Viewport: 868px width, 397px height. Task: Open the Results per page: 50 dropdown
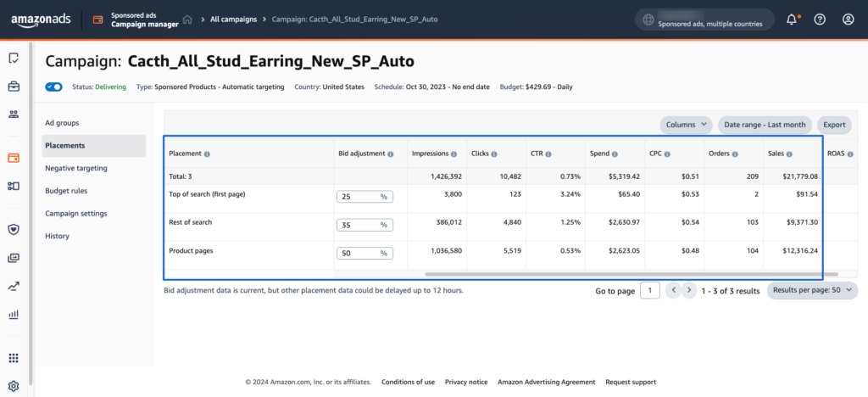click(x=812, y=290)
